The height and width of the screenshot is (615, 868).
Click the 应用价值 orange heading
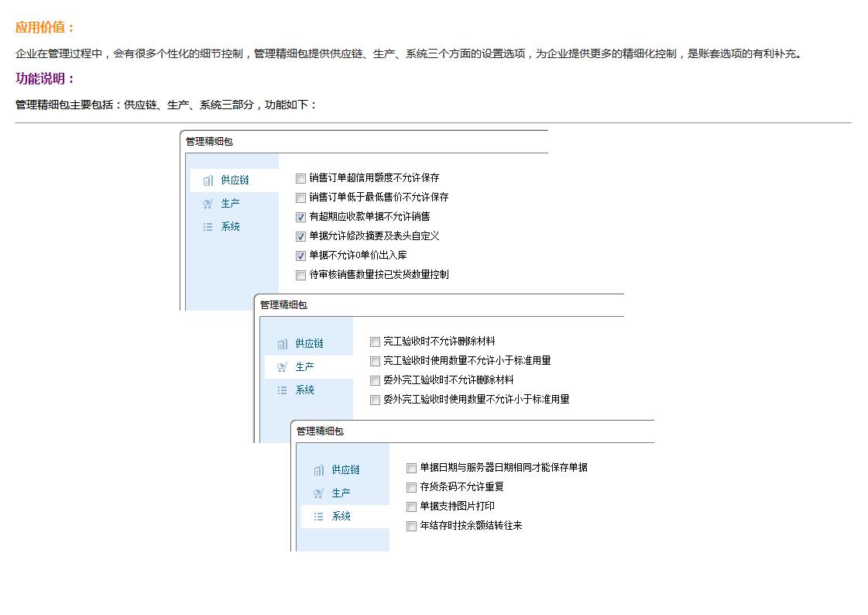tap(44, 27)
